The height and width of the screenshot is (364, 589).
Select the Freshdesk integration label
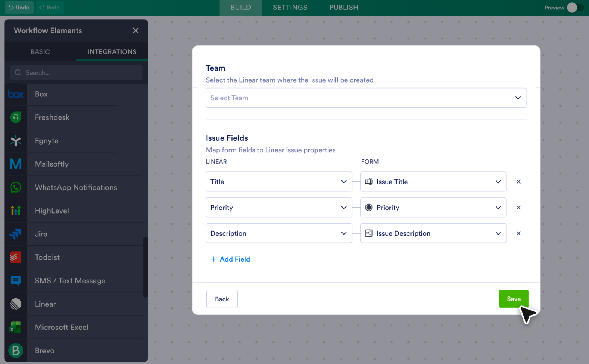point(52,117)
